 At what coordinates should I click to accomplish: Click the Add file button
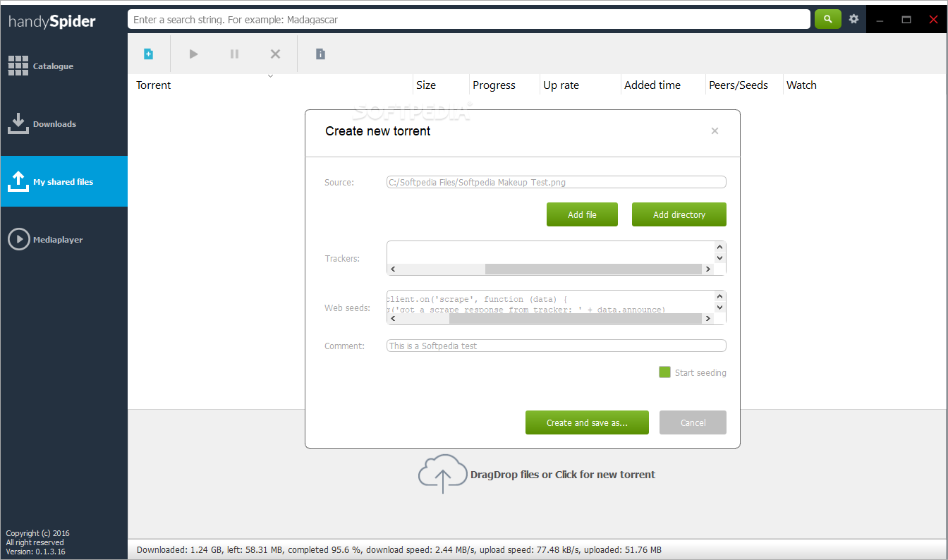click(582, 214)
